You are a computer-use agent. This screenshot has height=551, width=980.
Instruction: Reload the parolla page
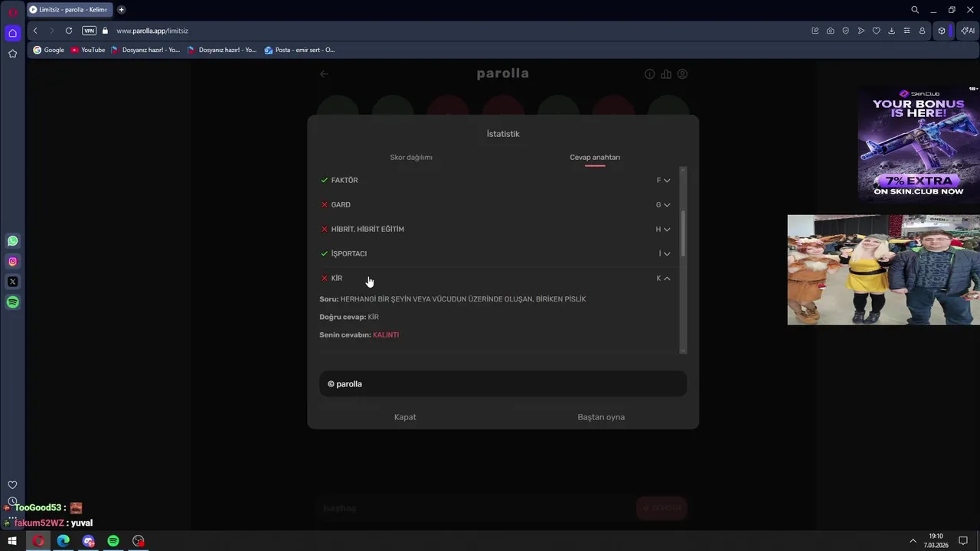pyautogui.click(x=69, y=31)
